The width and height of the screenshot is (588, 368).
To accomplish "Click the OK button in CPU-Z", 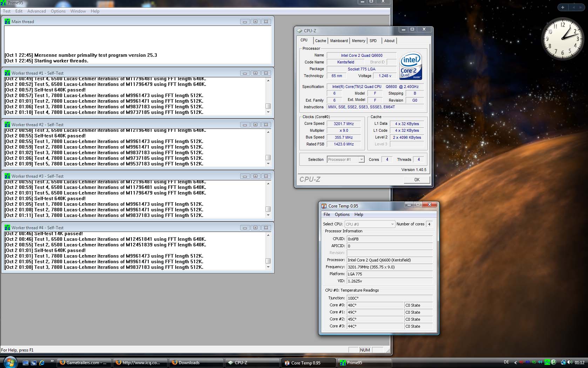I will [x=417, y=179].
